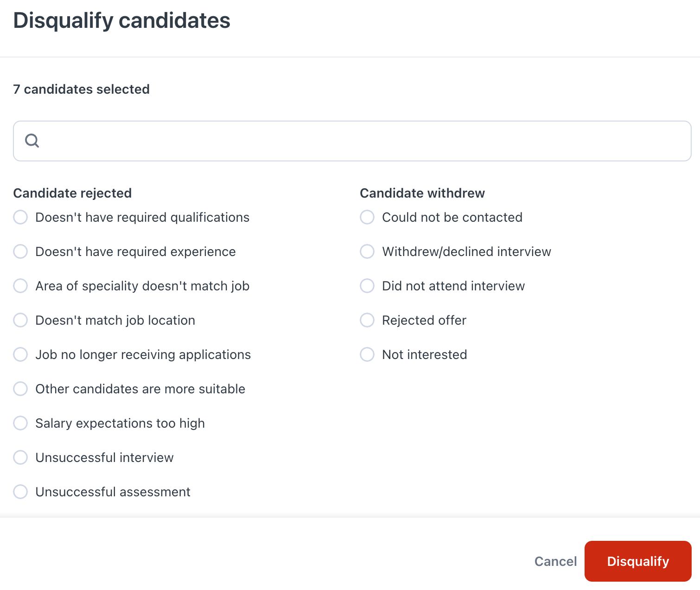Choose "Doesn't have required experience" option

click(x=20, y=251)
